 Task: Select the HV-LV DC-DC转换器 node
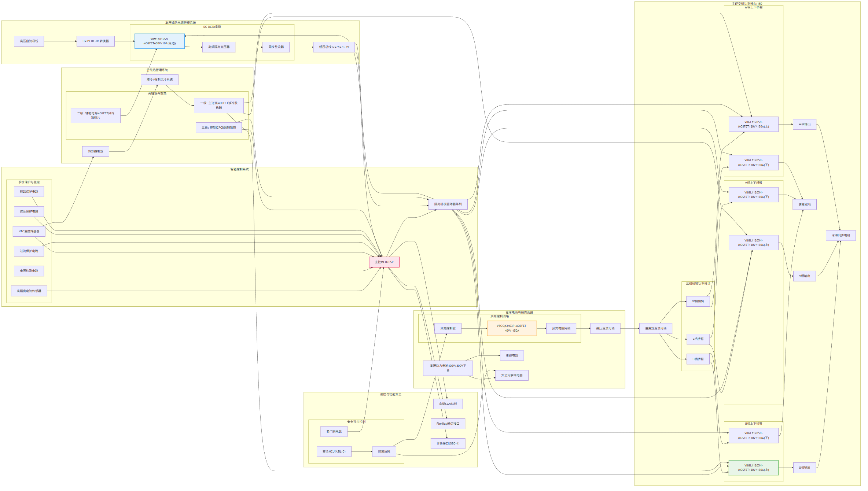(x=95, y=41)
